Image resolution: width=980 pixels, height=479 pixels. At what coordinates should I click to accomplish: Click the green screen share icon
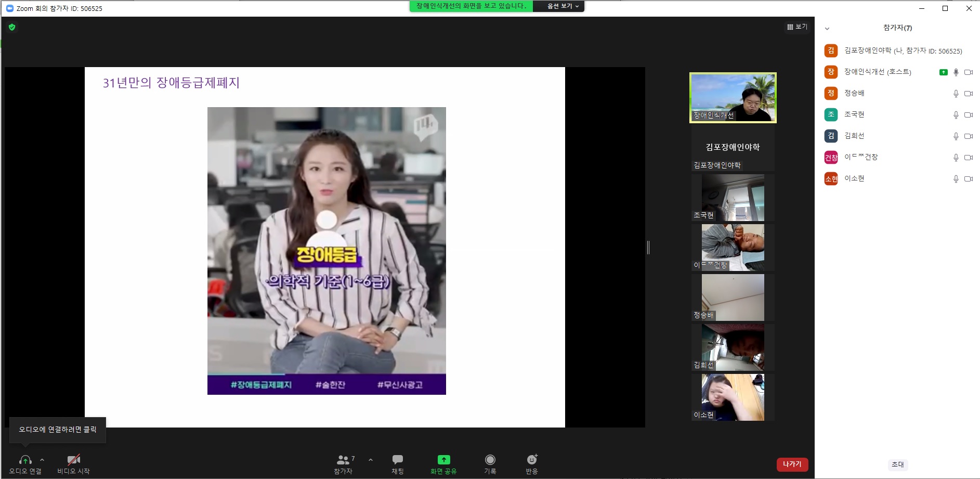point(443,460)
